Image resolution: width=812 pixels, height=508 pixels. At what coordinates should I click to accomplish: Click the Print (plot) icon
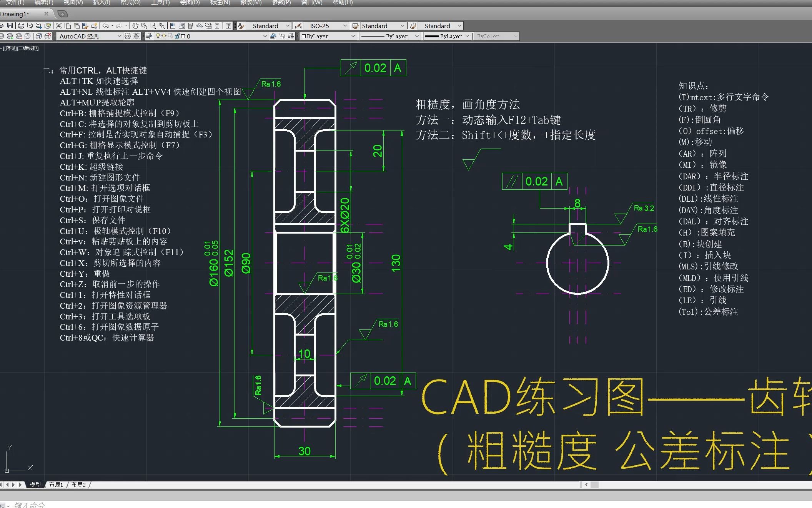click(21, 26)
